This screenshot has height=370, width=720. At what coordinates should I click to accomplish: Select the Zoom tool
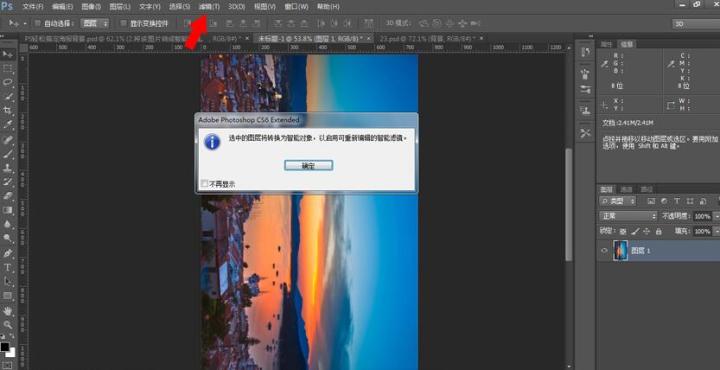pos(8,325)
